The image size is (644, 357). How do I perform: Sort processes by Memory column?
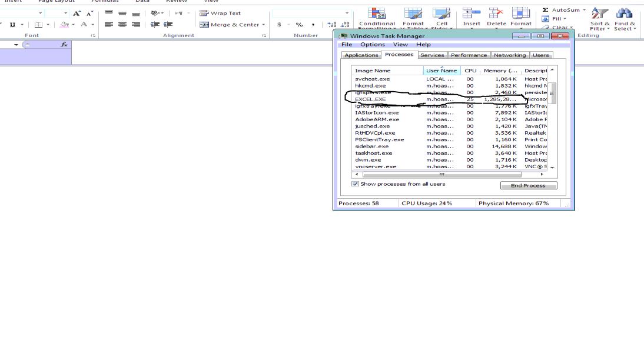pyautogui.click(x=501, y=71)
